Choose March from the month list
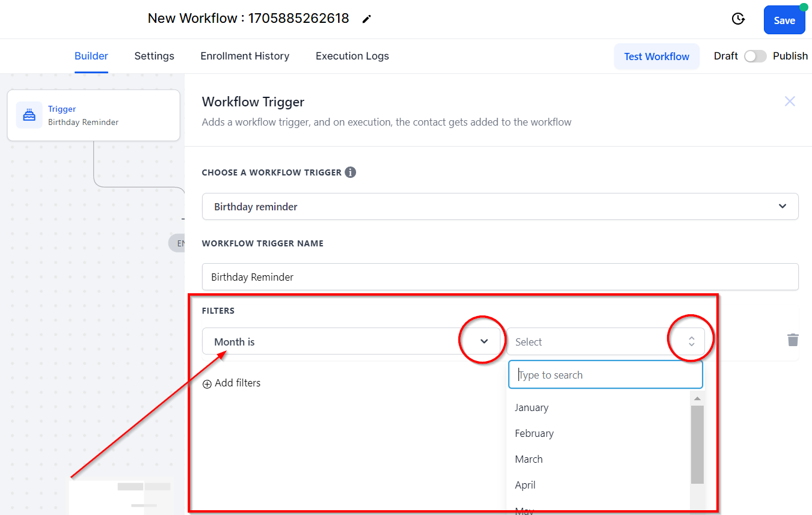 (529, 459)
